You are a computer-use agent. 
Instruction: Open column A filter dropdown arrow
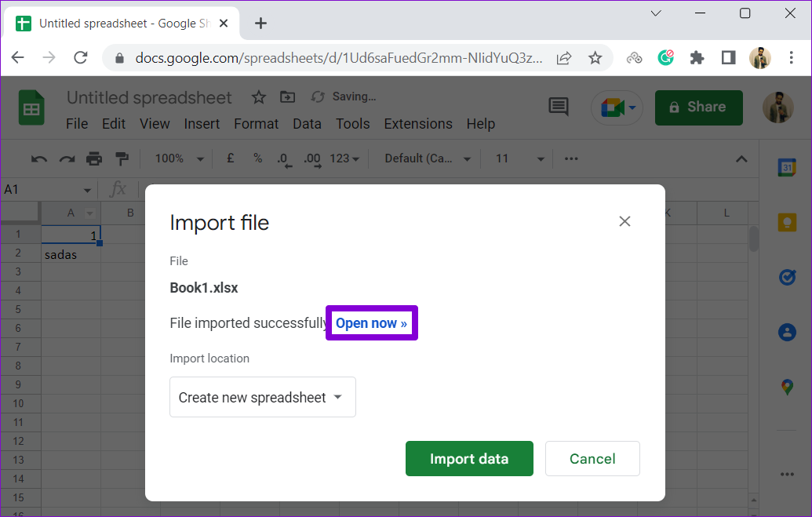pyautogui.click(x=89, y=213)
